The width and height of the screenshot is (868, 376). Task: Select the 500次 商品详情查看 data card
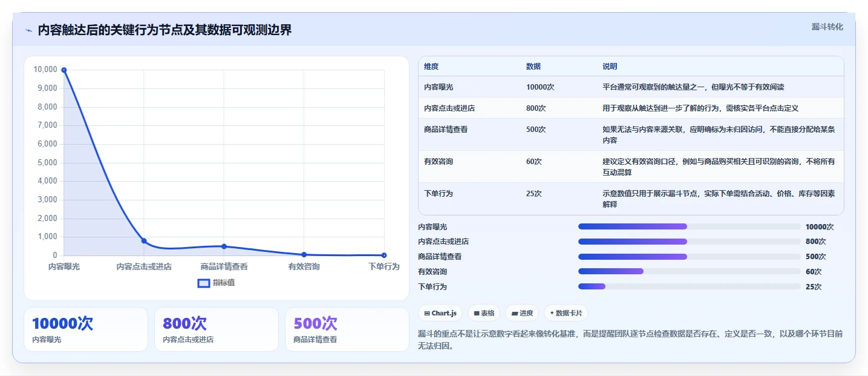[x=347, y=329]
